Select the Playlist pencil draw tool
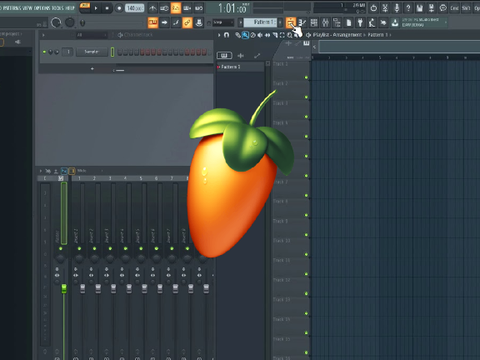480x360 pixels. (238, 35)
